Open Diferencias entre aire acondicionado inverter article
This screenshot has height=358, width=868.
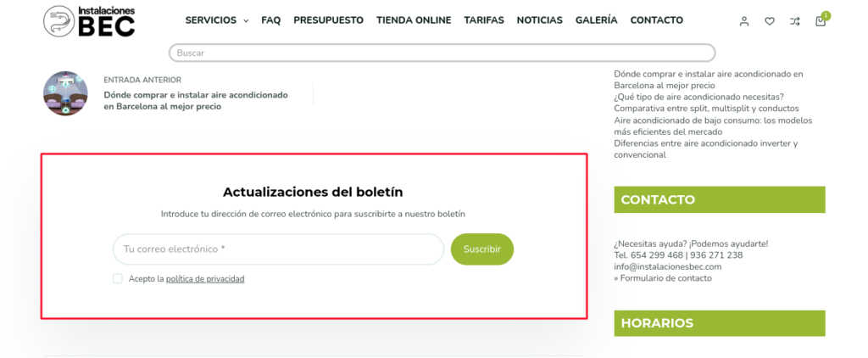pos(706,149)
